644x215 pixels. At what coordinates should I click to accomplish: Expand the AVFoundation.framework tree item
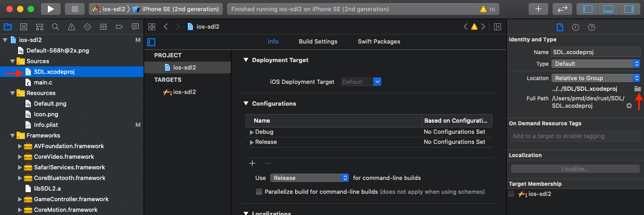20,146
